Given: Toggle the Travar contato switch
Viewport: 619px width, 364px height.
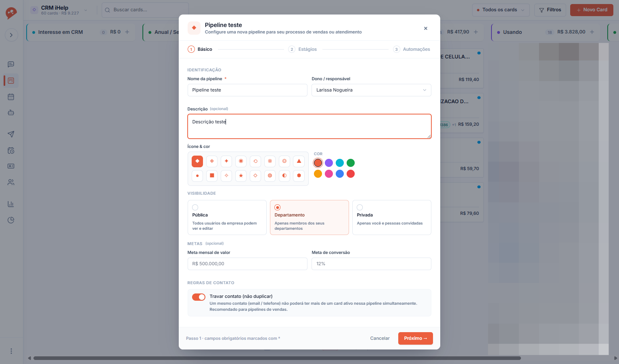Looking at the screenshot, I should 199,297.
